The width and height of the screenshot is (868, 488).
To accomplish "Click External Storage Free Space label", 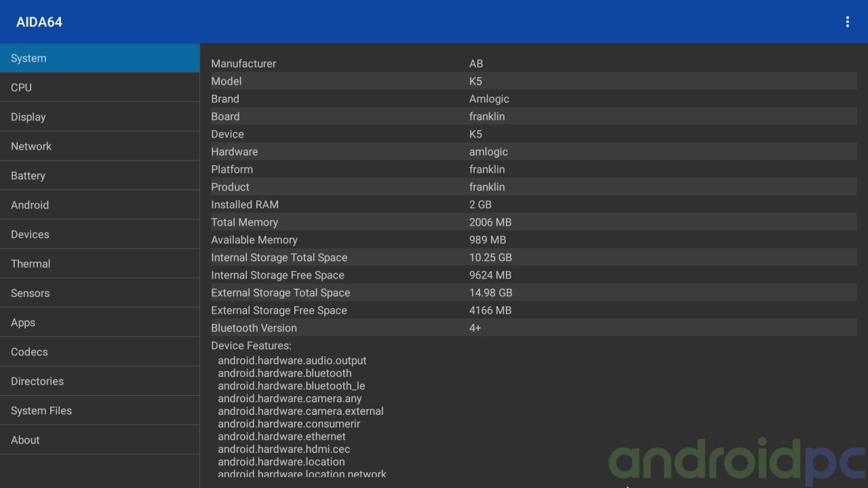I will tap(279, 310).
